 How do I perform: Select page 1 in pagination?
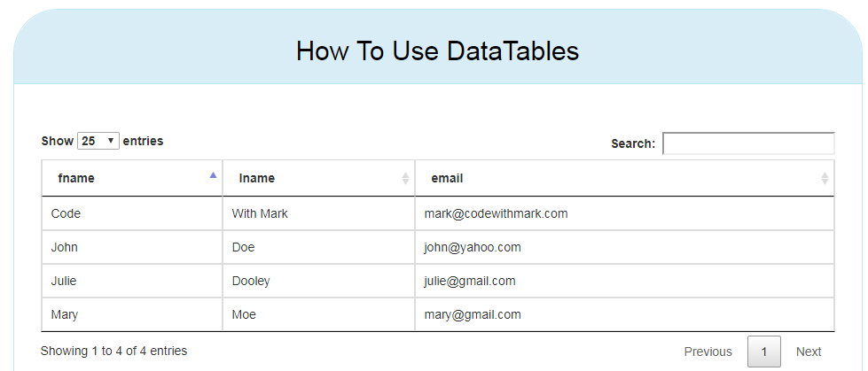pos(763,352)
